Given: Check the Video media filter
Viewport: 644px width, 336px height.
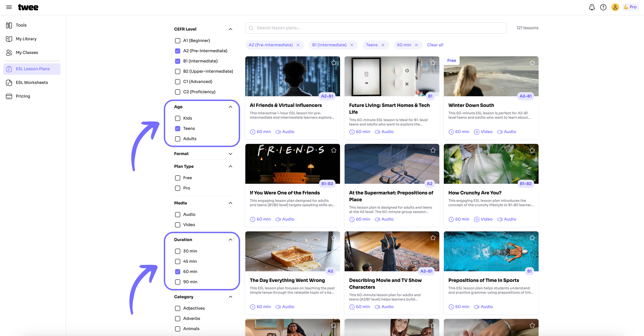Looking at the screenshot, I should coord(178,225).
